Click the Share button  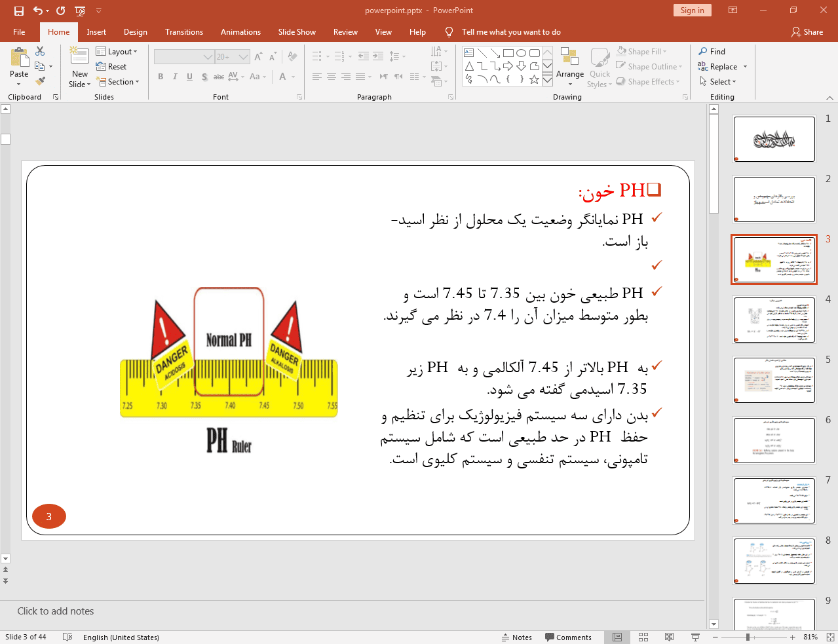pos(807,32)
